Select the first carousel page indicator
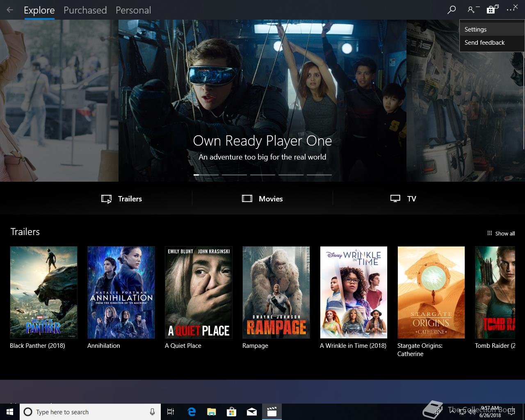The width and height of the screenshot is (525, 420). [x=206, y=175]
